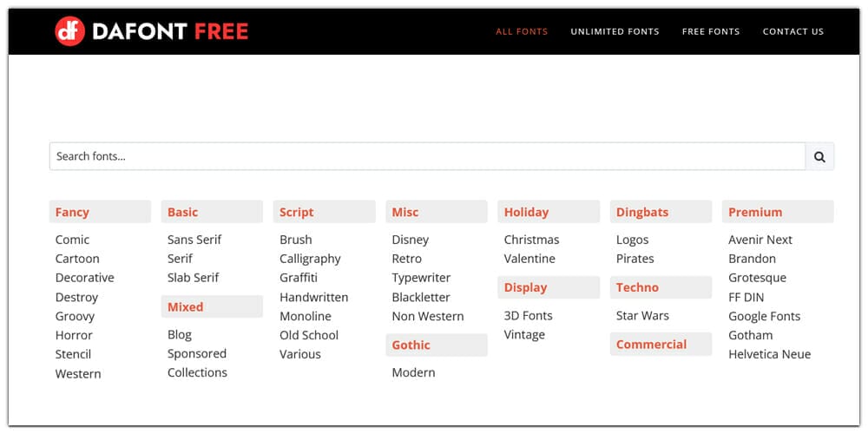Open the All Fonts menu item
Viewport: 868px width, 434px height.
click(522, 31)
